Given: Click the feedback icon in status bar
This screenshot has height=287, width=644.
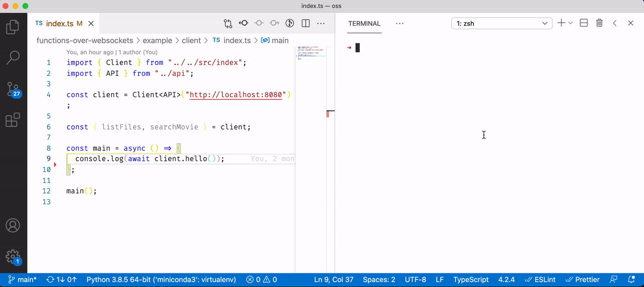Looking at the screenshot, I should click(x=613, y=279).
